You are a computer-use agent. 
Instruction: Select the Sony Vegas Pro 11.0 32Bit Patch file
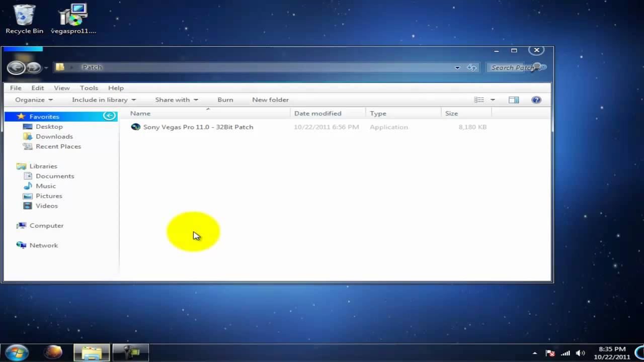tap(198, 127)
